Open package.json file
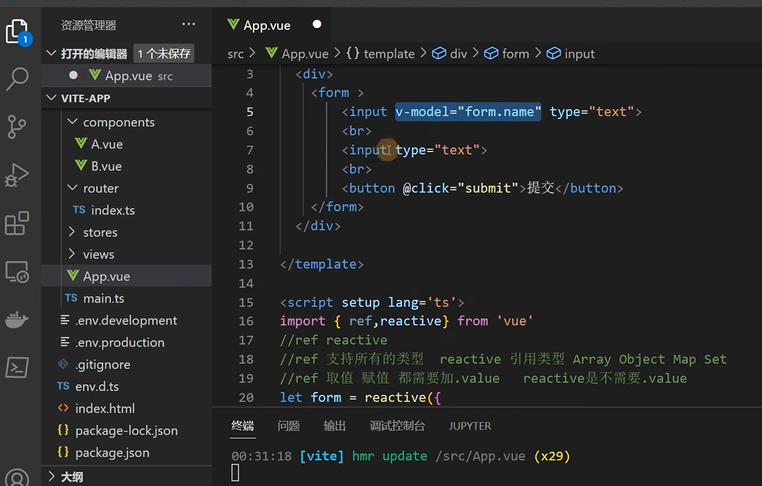Image resolution: width=762 pixels, height=486 pixels. 112,452
